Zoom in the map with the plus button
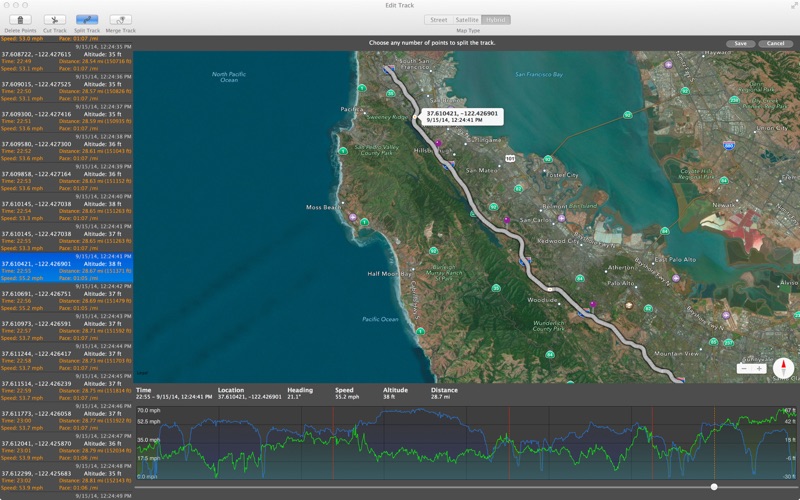The image size is (800, 500). click(x=759, y=368)
